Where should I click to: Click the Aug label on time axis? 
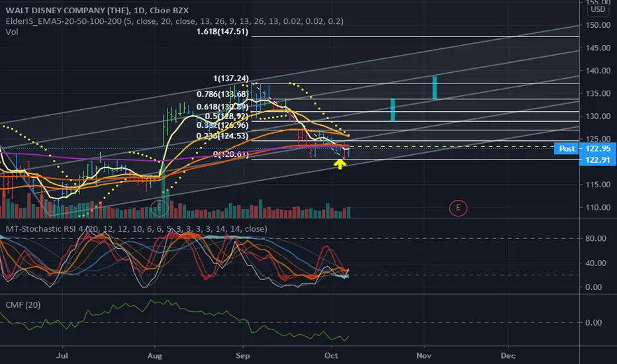coord(155,355)
